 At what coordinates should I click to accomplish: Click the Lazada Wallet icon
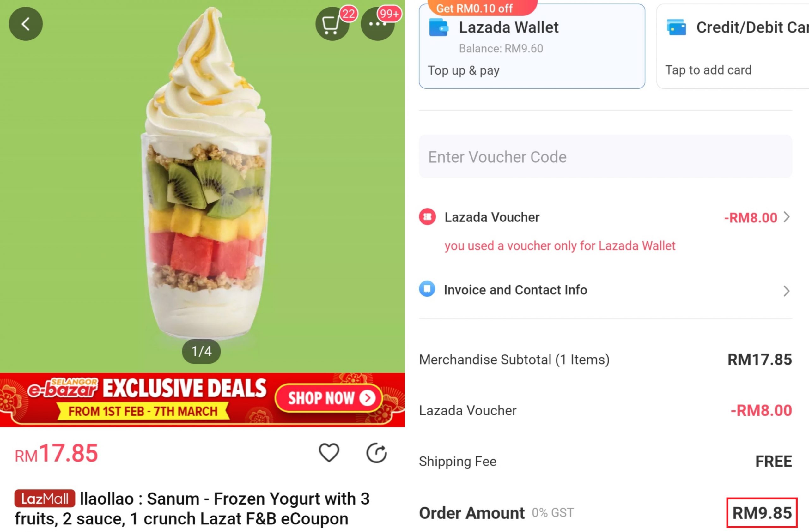coord(439,27)
